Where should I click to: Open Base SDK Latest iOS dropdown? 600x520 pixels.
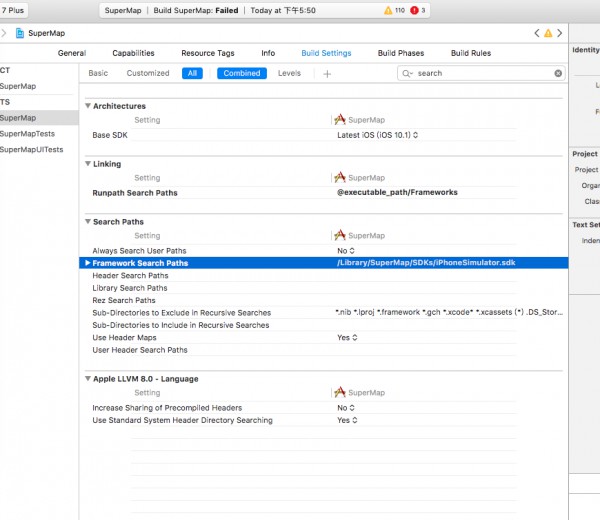coord(377,135)
